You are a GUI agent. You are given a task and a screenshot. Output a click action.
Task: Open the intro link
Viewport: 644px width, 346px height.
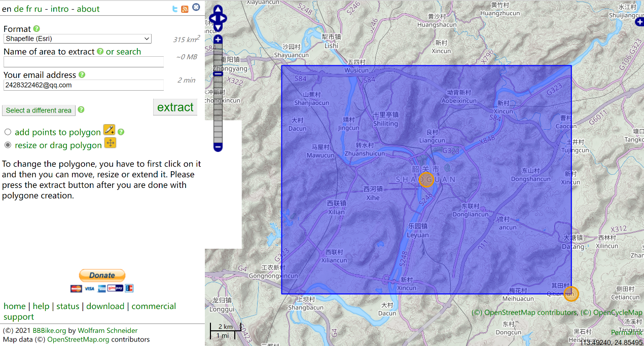point(60,9)
